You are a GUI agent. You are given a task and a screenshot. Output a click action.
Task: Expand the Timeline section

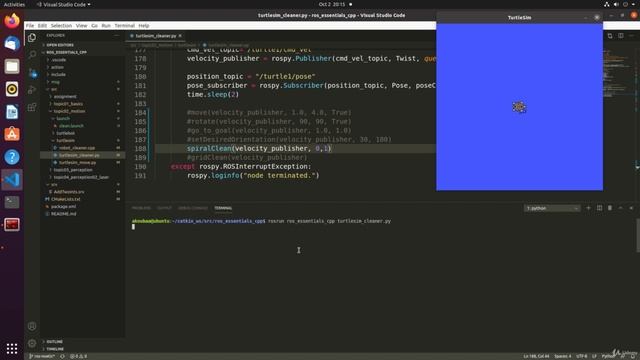pyautogui.click(x=55, y=349)
